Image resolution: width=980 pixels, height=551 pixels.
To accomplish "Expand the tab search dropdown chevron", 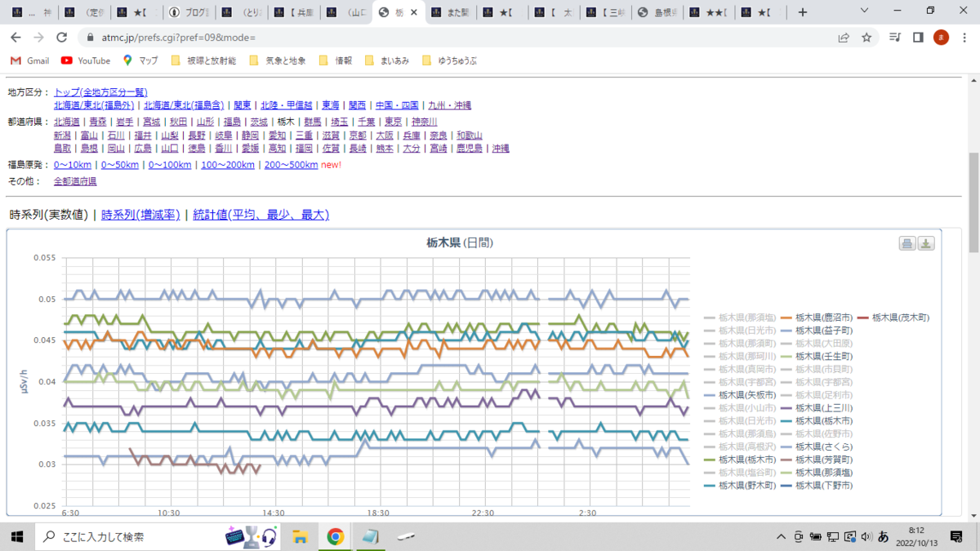I will tap(865, 11).
